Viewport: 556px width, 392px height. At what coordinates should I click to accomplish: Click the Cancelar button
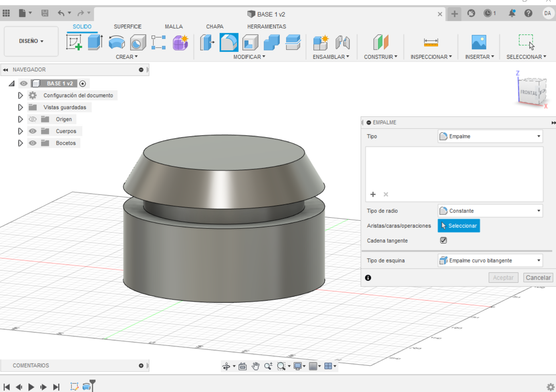(x=538, y=278)
